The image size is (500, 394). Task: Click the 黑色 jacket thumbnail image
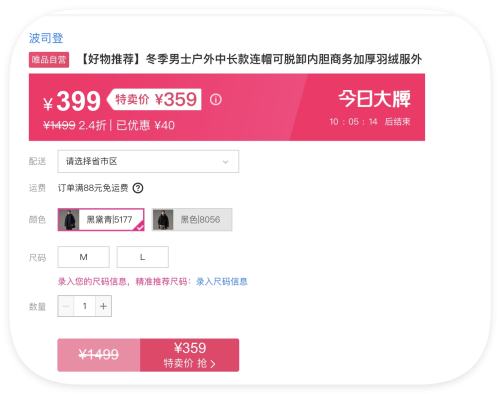[x=163, y=220]
